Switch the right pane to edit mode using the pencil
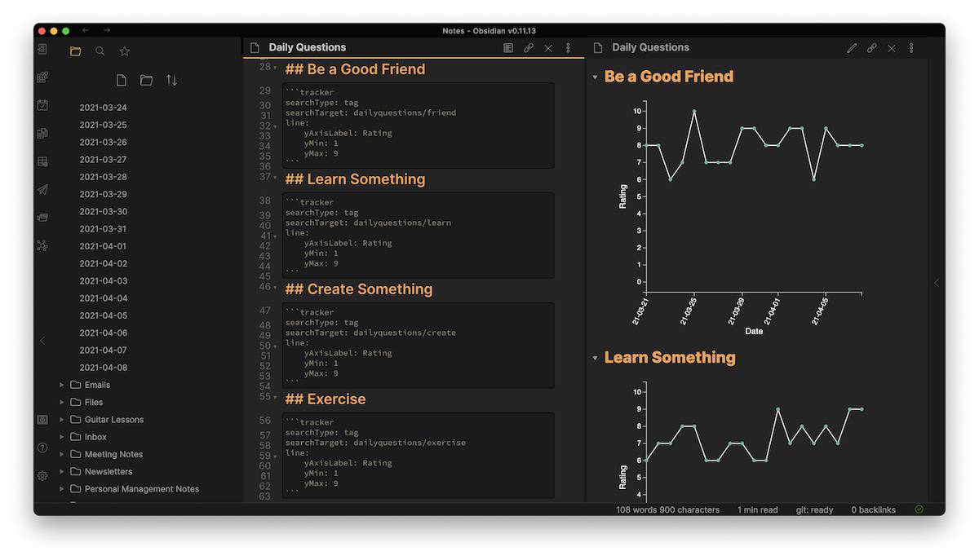 (852, 48)
